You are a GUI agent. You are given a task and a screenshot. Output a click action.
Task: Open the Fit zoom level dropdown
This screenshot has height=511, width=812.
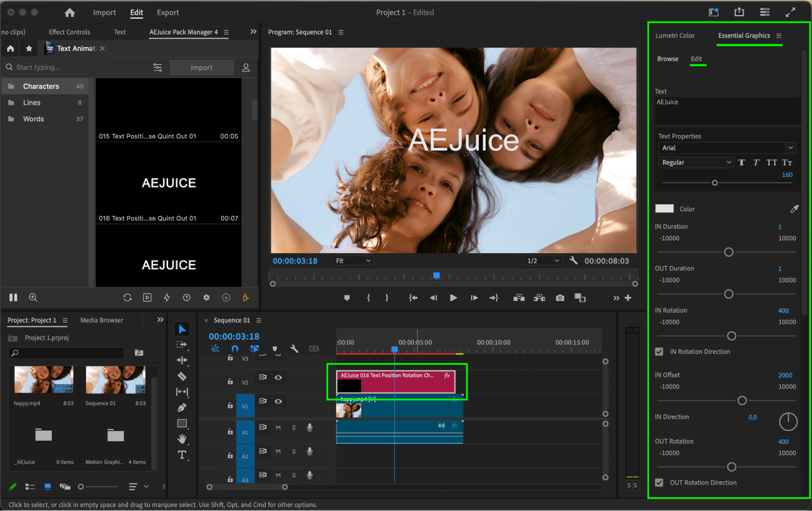coord(353,261)
